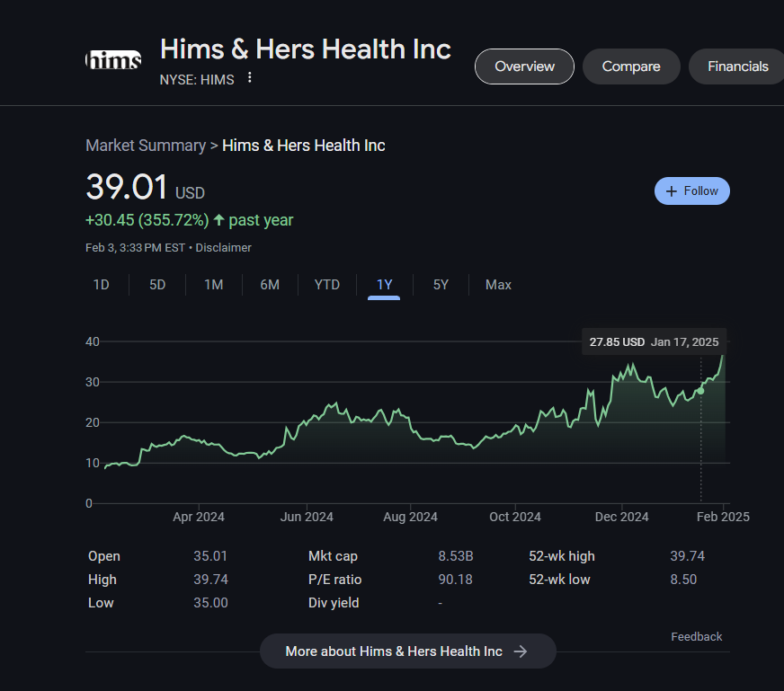Screen dimensions: 784x691
Task: Click the 27.85 USD chart tooltip
Action: coord(654,341)
